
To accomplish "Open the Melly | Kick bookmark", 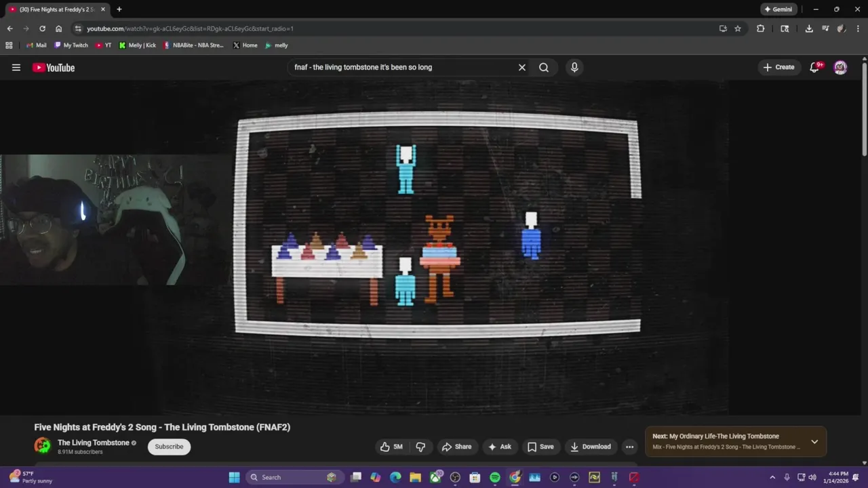I will [x=137, y=45].
